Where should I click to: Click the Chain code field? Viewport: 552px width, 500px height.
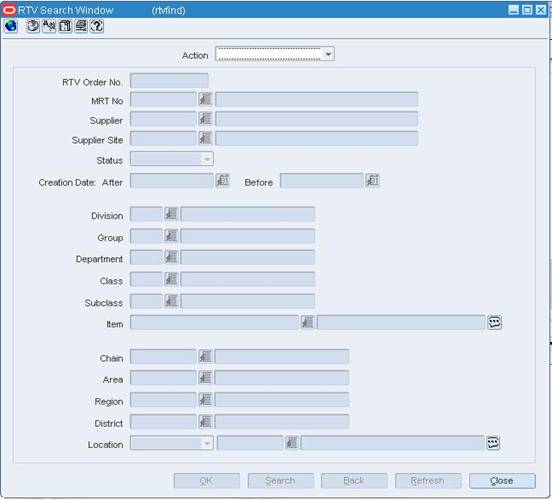(x=163, y=357)
